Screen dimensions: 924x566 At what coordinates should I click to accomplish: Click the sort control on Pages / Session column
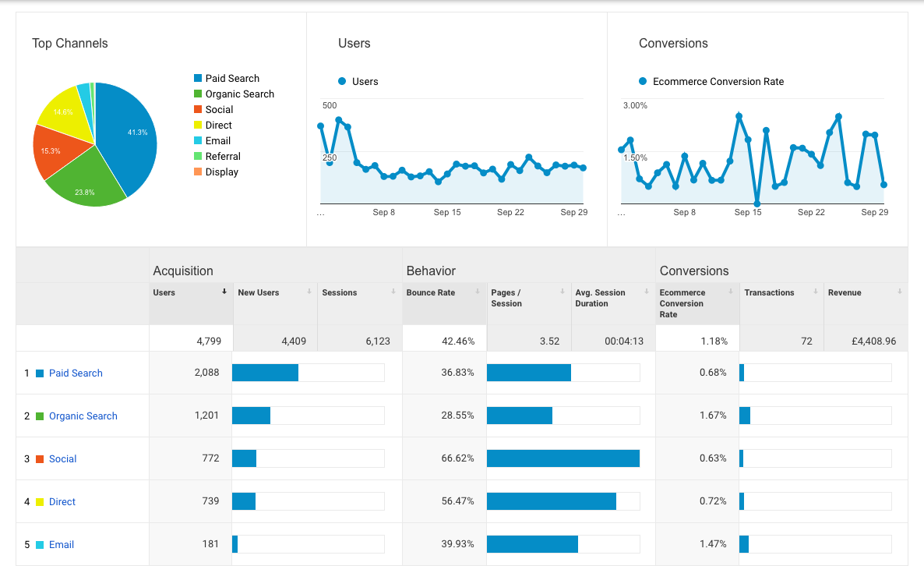563,289
